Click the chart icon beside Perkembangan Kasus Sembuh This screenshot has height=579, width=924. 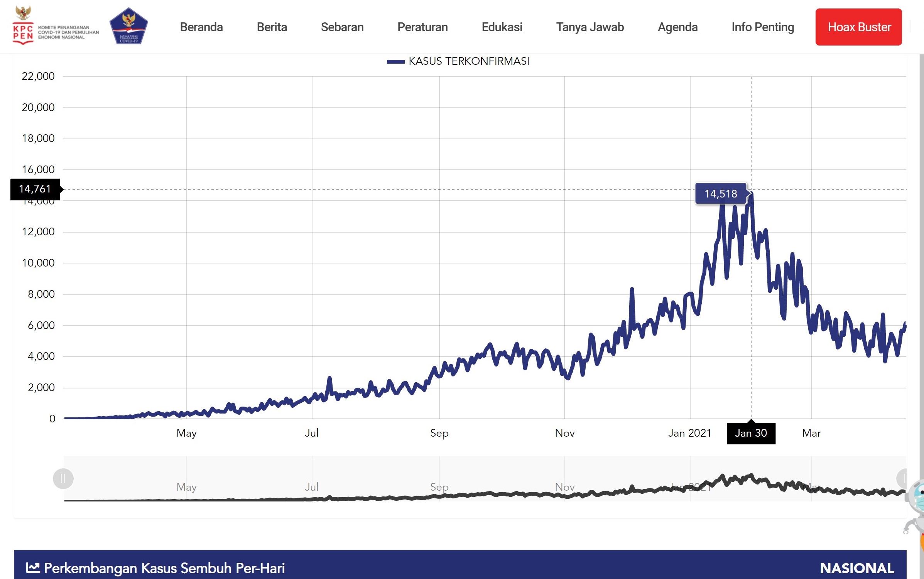coord(33,567)
